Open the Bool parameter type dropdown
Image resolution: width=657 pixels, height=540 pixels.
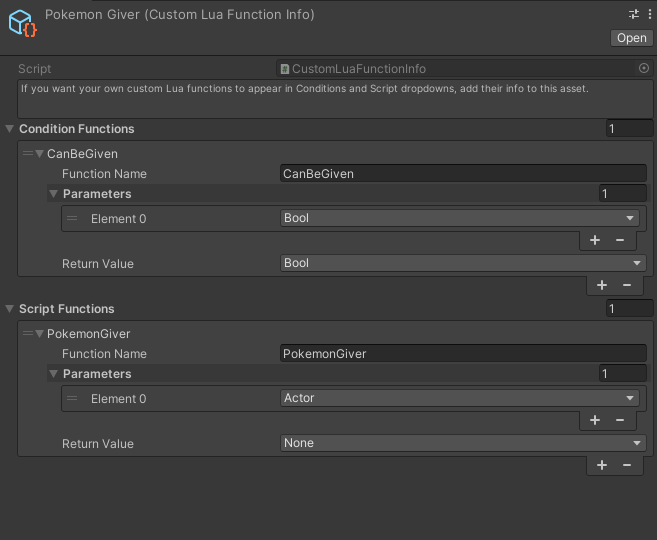click(x=460, y=218)
